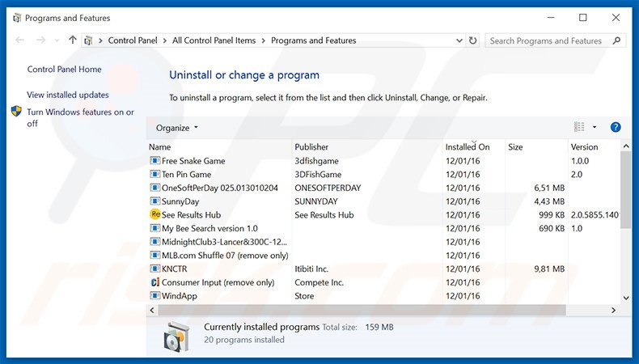Viewport: 639px width, 364px height.
Task: Open the view options dropdown arrow
Action: tap(595, 127)
